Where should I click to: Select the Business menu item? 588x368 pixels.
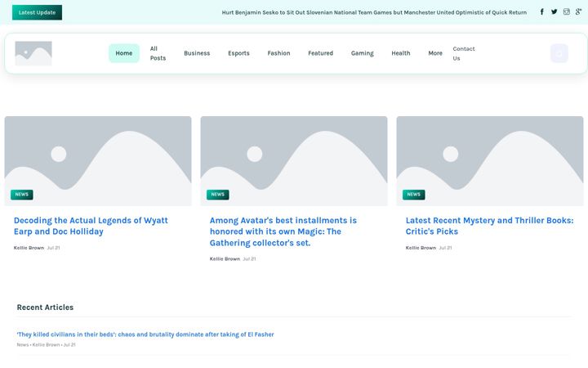click(x=197, y=53)
